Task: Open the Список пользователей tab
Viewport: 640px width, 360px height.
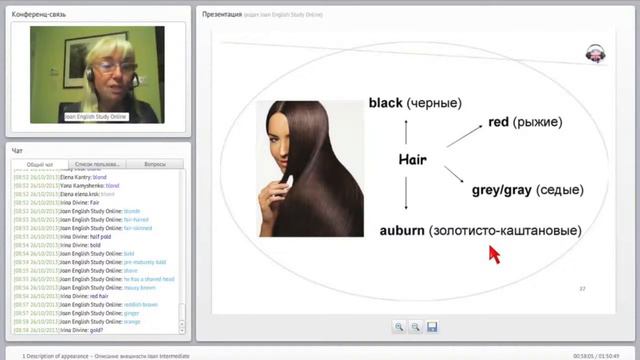Action: click(97, 164)
